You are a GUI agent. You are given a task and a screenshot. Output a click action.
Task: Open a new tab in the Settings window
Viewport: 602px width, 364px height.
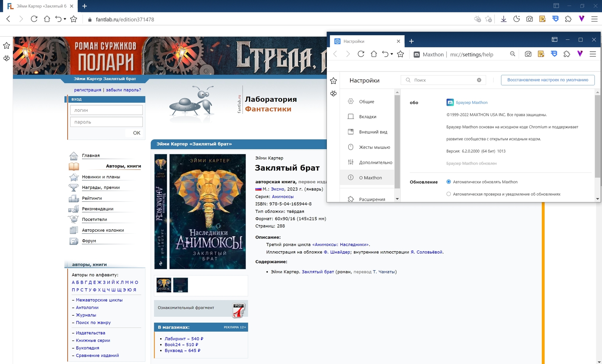pyautogui.click(x=411, y=41)
